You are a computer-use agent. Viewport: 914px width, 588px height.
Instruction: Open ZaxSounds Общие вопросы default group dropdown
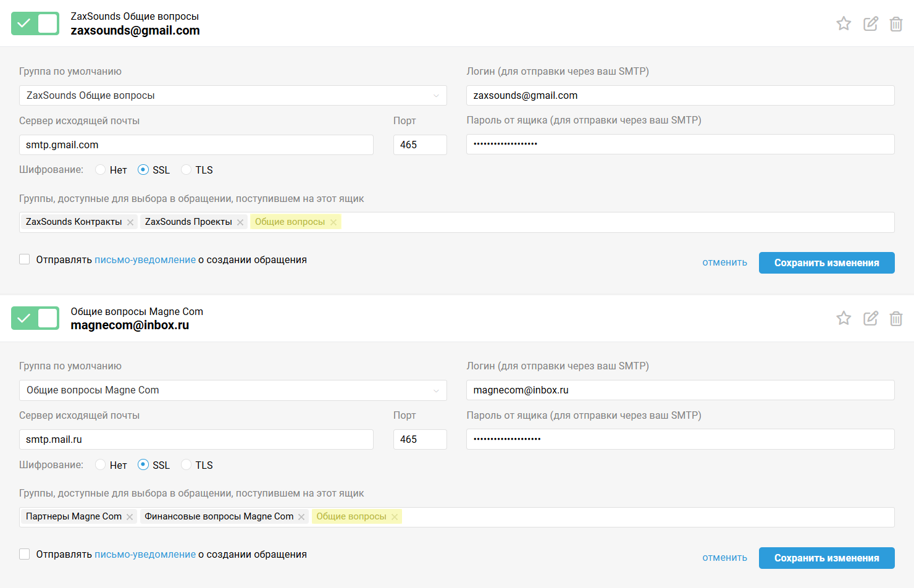(233, 96)
